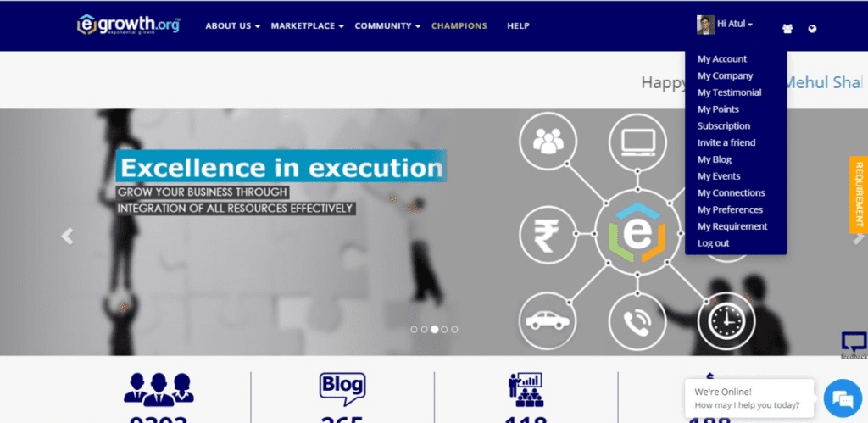Click Grow Your Business Through text
The width and height of the screenshot is (868, 423).
[x=203, y=192]
